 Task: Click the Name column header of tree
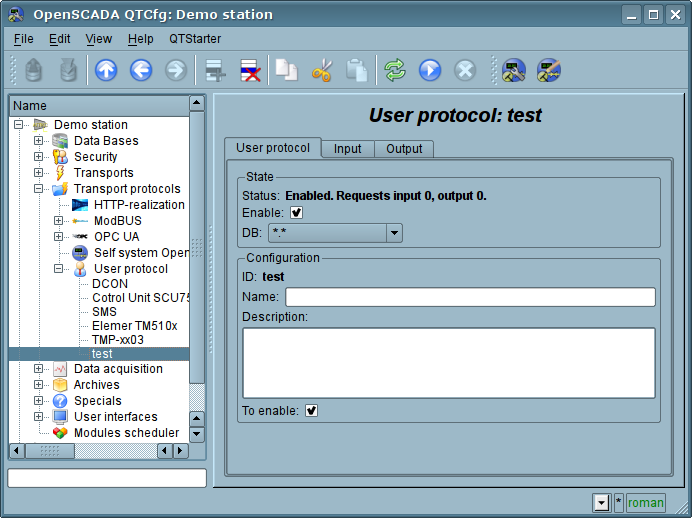[99, 106]
